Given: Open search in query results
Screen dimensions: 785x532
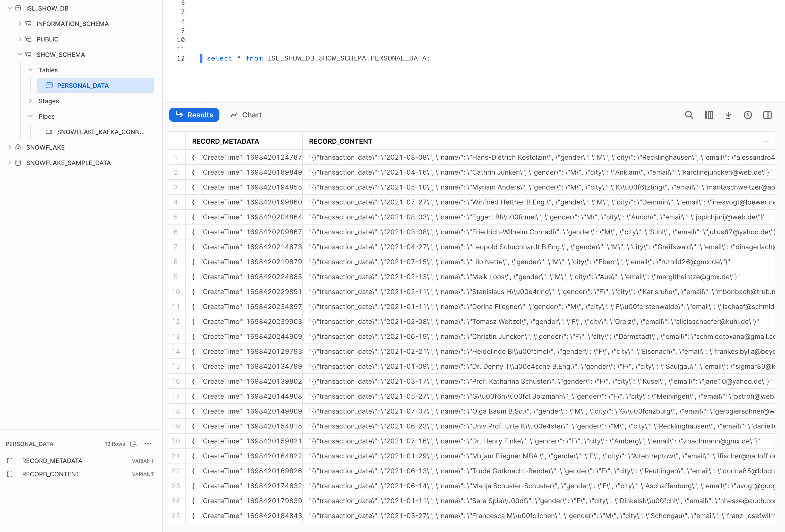Looking at the screenshot, I should [689, 115].
